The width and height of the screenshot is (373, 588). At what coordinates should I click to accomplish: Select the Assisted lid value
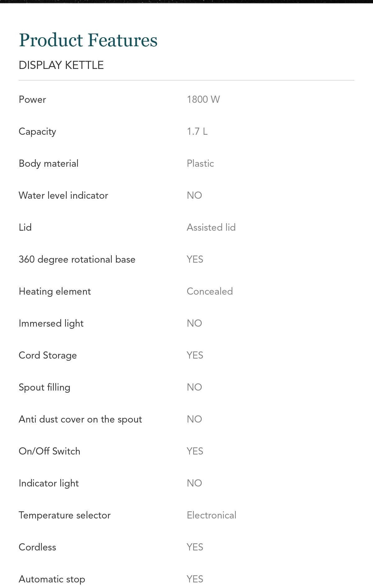[211, 227]
